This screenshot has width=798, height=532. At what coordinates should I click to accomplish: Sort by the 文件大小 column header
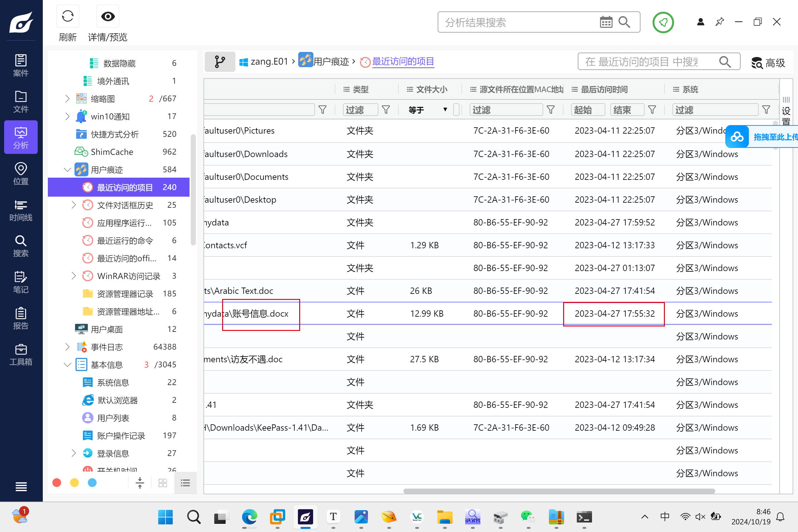coord(432,89)
